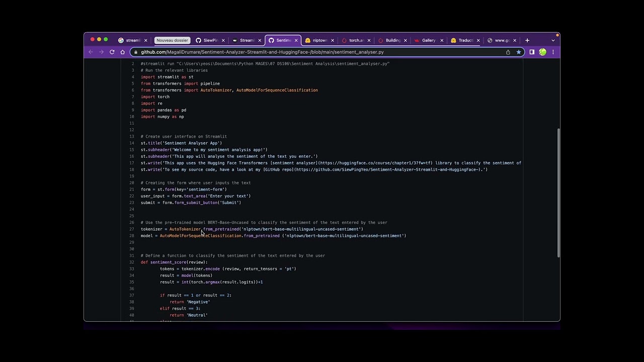Click the st.title 'Sentiment Analyser App' line

(181, 143)
